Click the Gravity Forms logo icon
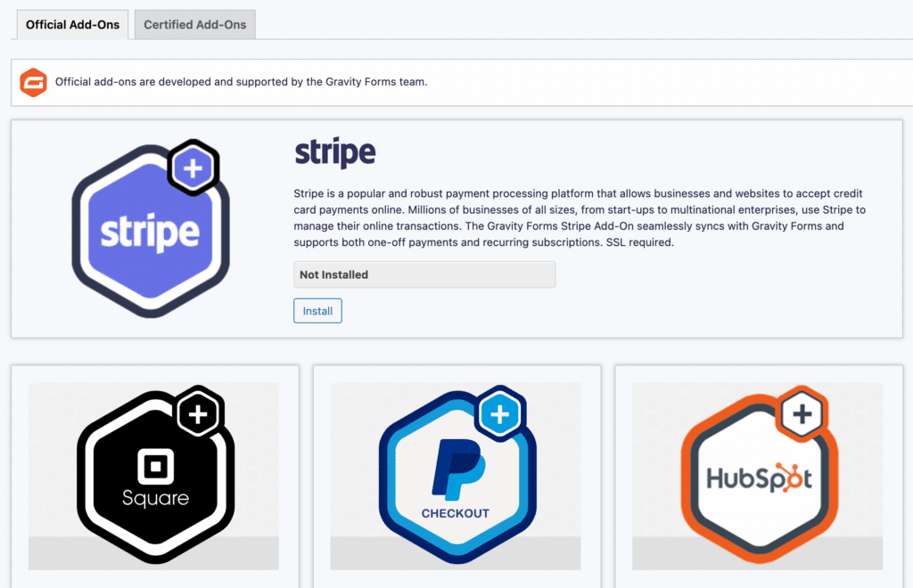The width and height of the screenshot is (913, 588). point(33,82)
